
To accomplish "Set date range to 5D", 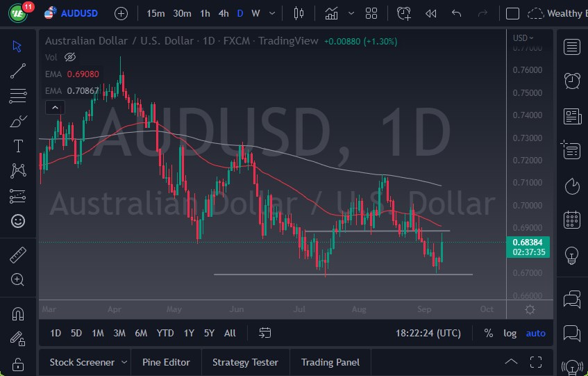I will 76,333.
